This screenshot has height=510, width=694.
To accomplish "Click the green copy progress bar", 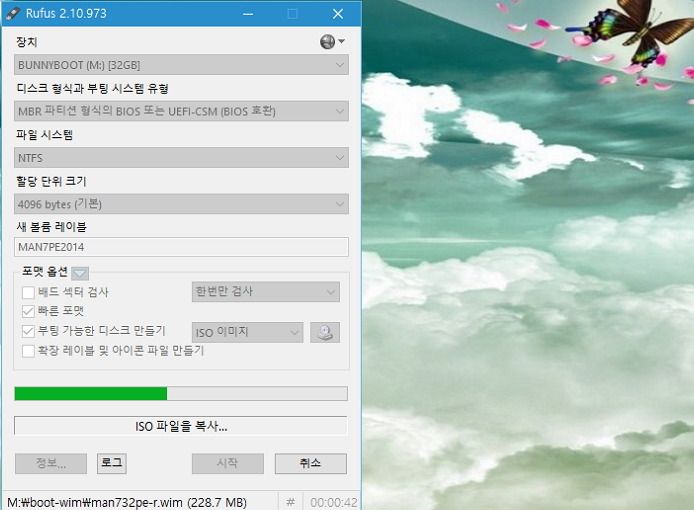I will [181, 394].
